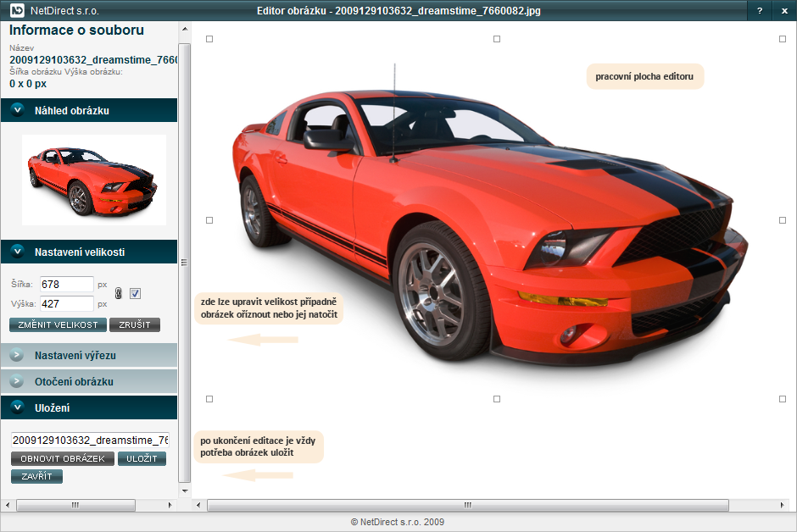
Task: Click the middle-left resize handle of the image
Action: tap(209, 219)
